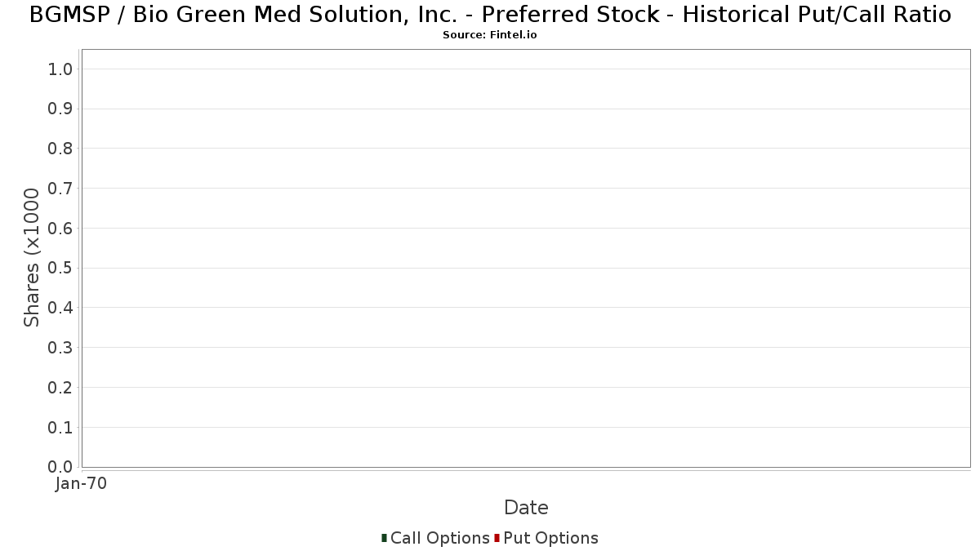Select the 0.6 y-axis tick label
This screenshot has width=980, height=551.
click(x=60, y=229)
